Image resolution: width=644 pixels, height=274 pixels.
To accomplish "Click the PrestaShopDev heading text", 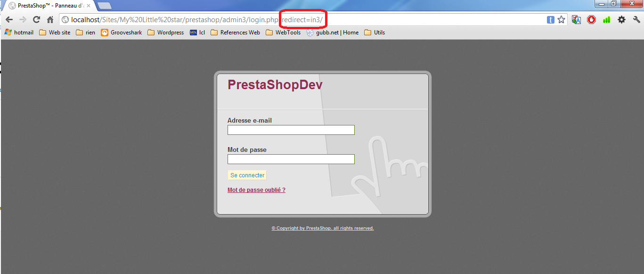I will click(275, 85).
